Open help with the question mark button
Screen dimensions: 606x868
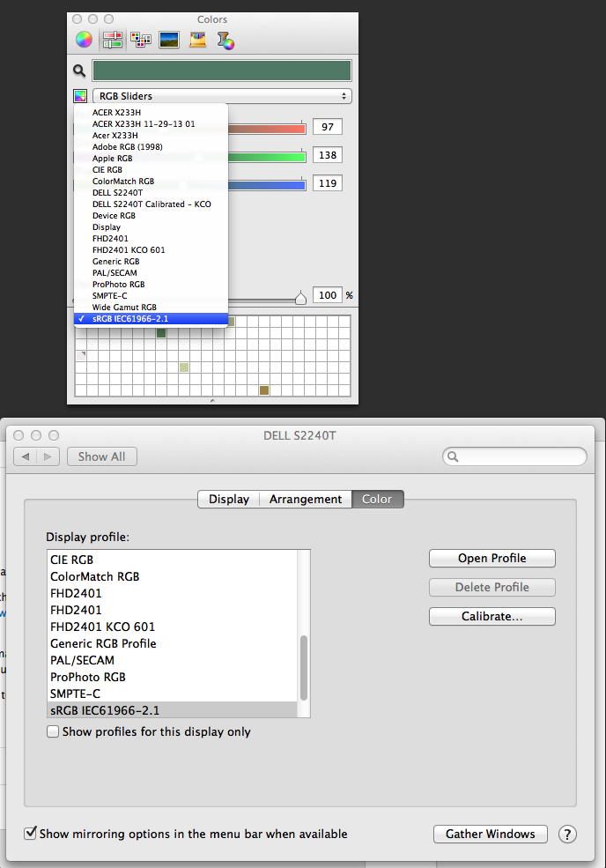[567, 835]
